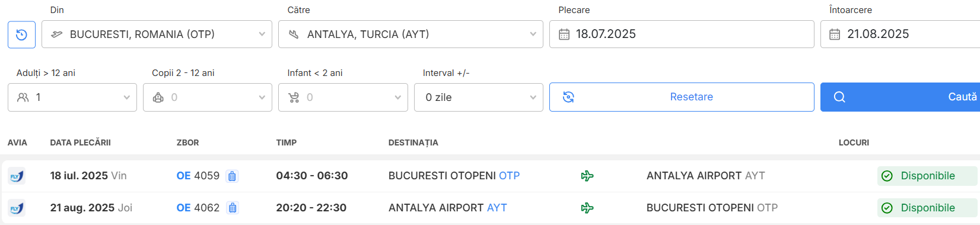This screenshot has width=980, height=225.
Task: Open the Către destination dropdown showing Antalya
Action: pyautogui.click(x=411, y=34)
